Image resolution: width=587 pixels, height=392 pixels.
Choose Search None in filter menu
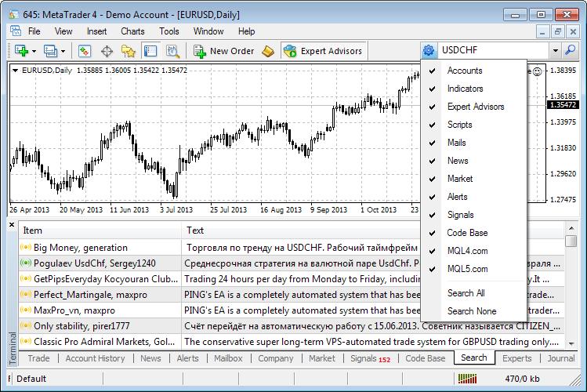click(473, 310)
